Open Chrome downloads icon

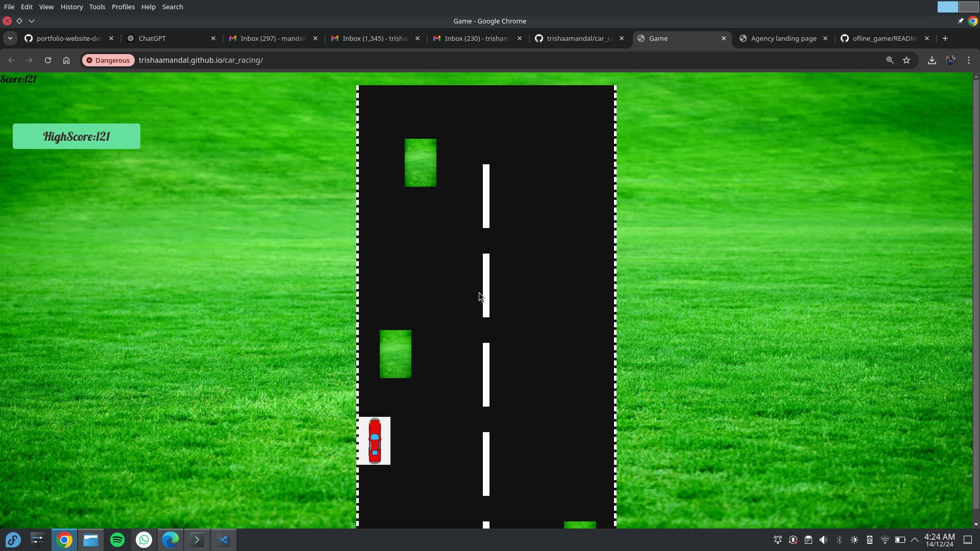click(x=932, y=60)
